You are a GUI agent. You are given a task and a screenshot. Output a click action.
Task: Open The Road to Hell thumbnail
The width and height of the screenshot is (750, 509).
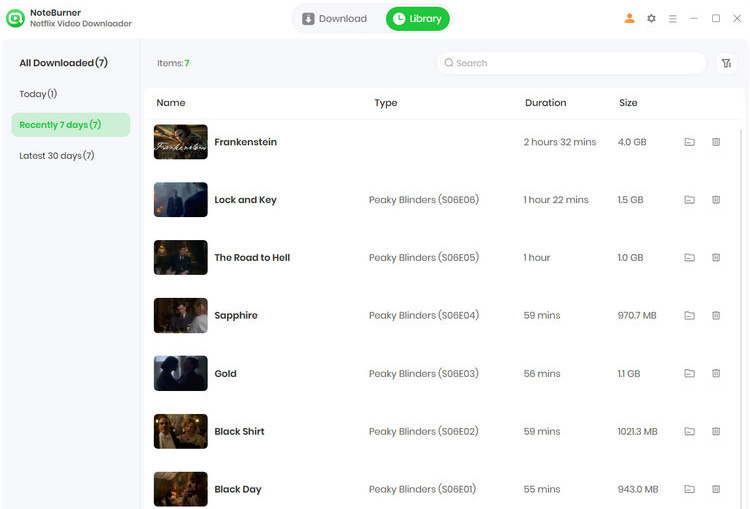[181, 257]
